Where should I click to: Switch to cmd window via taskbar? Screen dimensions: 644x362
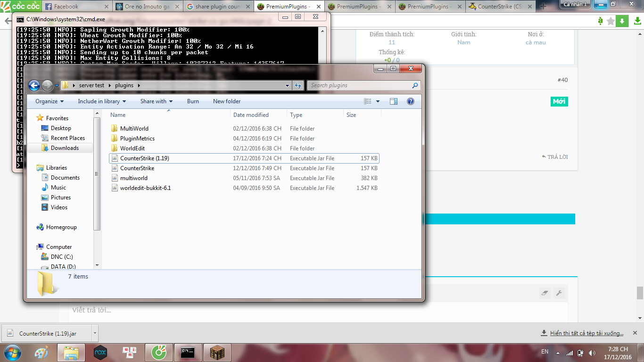188,352
